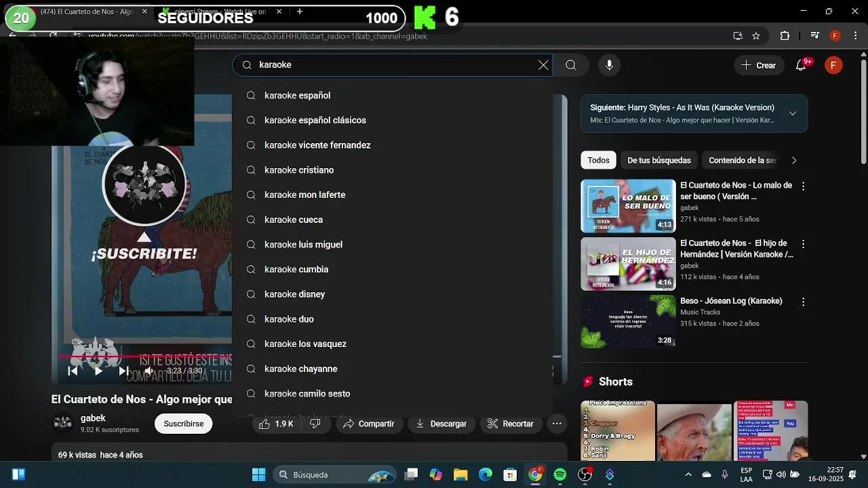868x488 pixels.
Task: Open a new browser tab
Action: [x=300, y=12]
